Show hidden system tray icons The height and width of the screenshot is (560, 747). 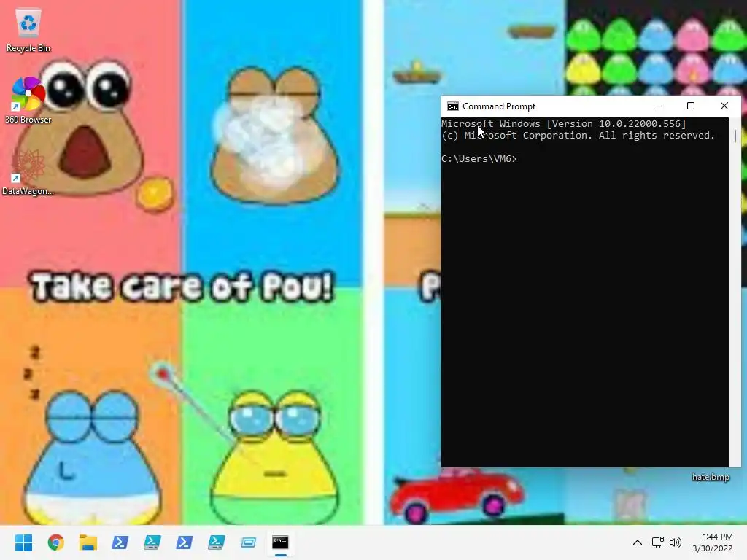coord(638,542)
